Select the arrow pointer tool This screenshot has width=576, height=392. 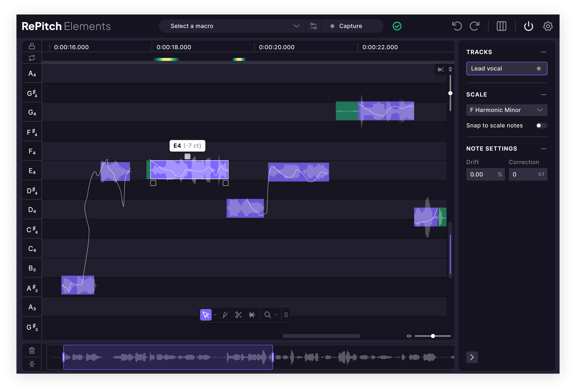(206, 315)
